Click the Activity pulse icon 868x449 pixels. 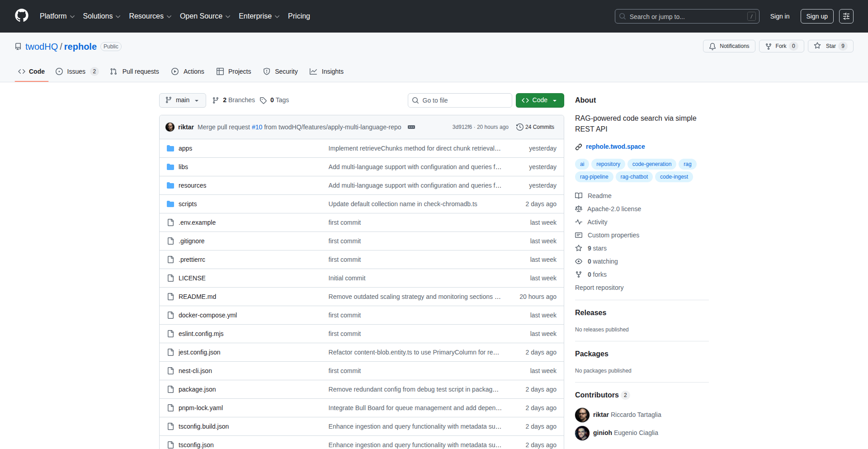pos(579,222)
